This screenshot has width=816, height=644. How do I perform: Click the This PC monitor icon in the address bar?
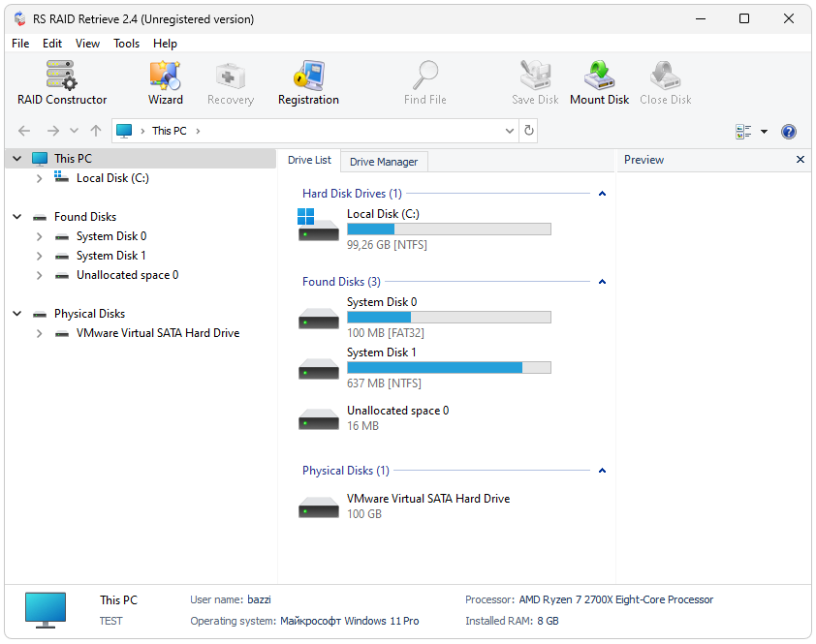click(x=124, y=131)
